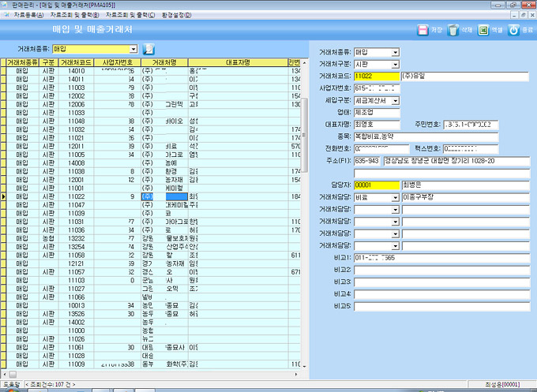
Task: Click the table's vertical scrollbar thumb
Action: (304, 135)
